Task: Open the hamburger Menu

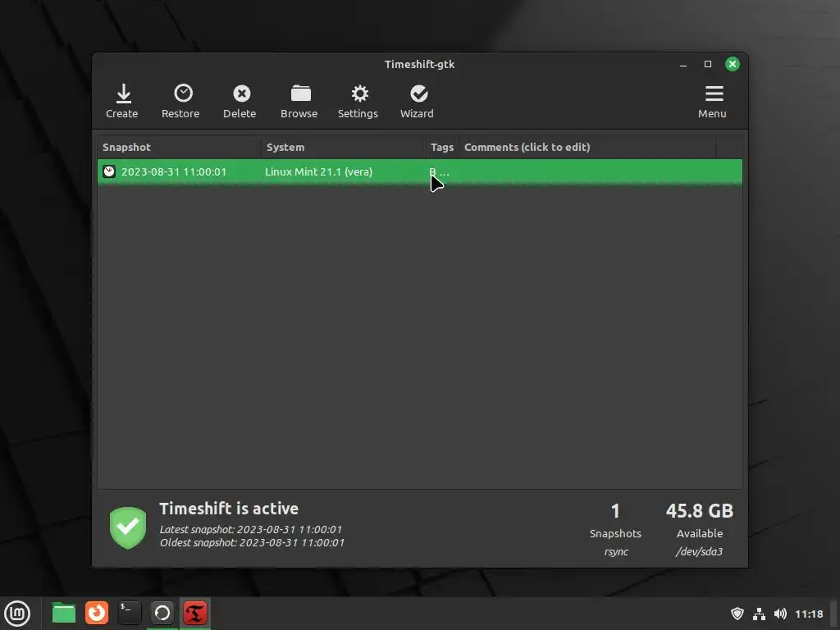Action: point(712,101)
